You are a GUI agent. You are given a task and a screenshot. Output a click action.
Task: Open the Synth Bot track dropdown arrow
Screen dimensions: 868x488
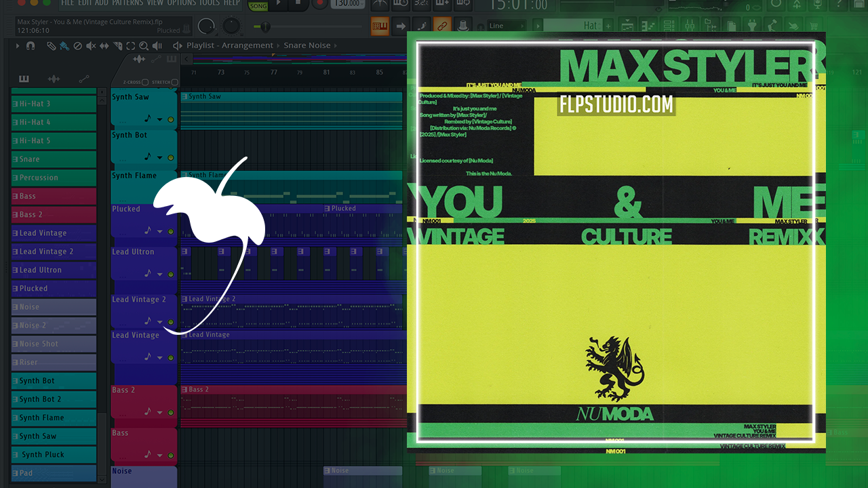[160, 157]
